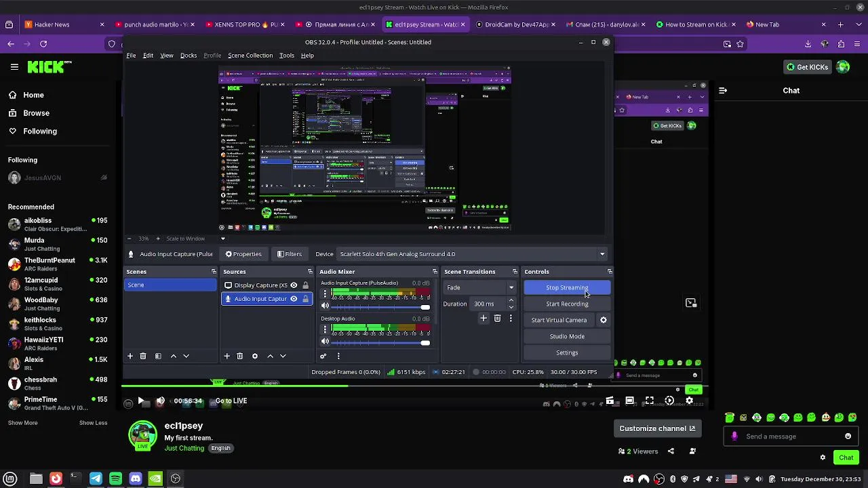
Task: Open virtual camera settings gear icon
Action: click(x=604, y=320)
